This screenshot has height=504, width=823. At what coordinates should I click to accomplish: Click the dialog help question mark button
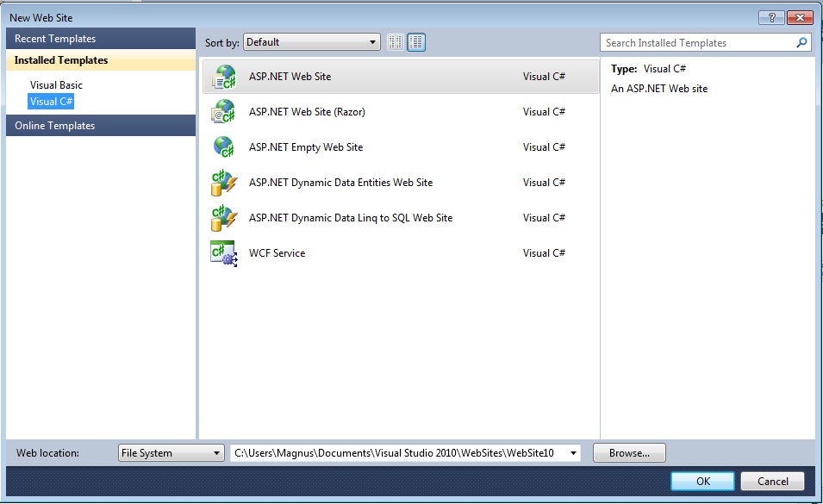click(771, 17)
